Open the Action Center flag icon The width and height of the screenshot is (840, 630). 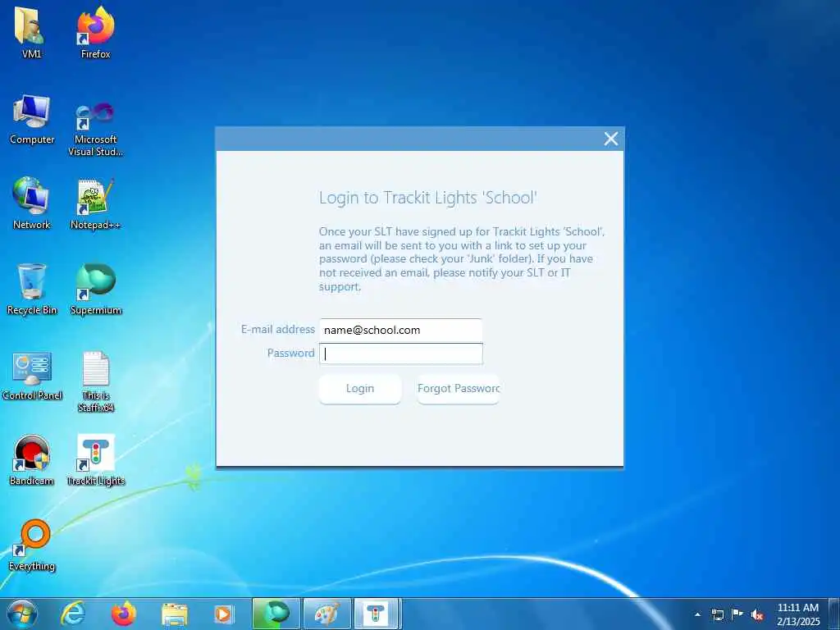point(737,614)
